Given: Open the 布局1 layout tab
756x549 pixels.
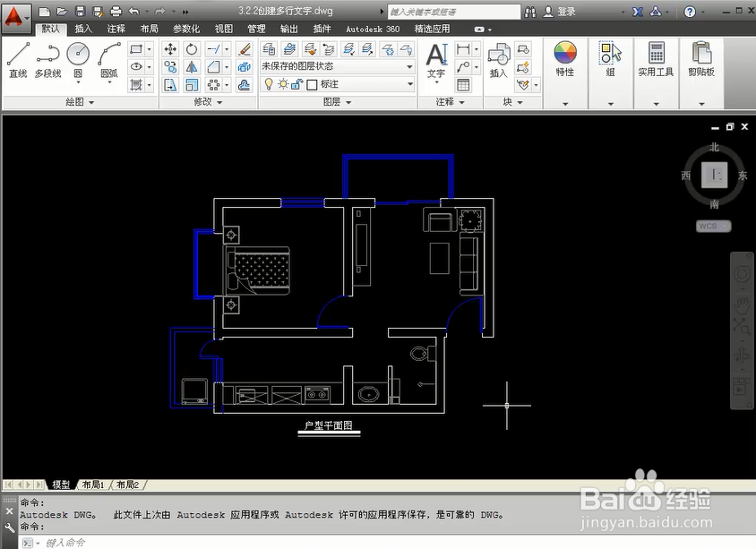Looking at the screenshot, I should pos(92,484).
